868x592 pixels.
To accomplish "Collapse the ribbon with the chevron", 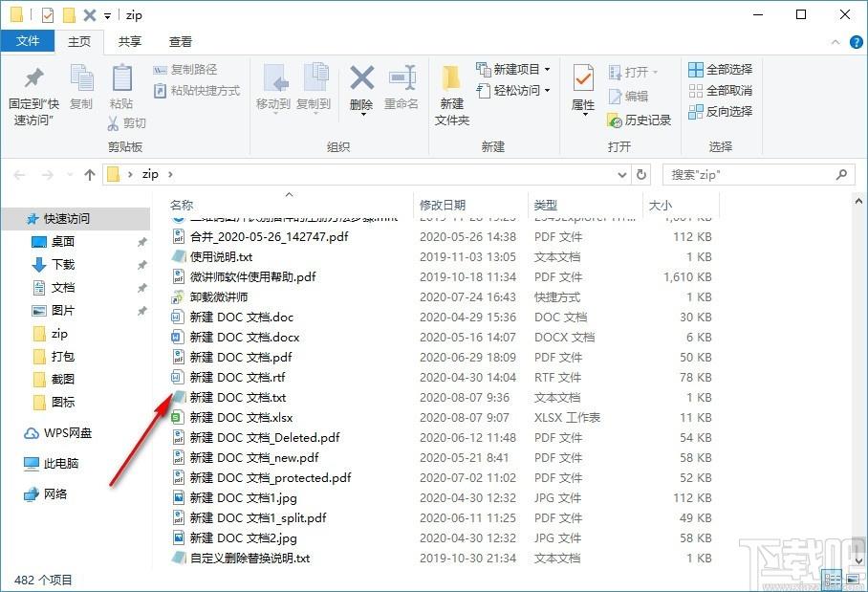I will 835,42.
